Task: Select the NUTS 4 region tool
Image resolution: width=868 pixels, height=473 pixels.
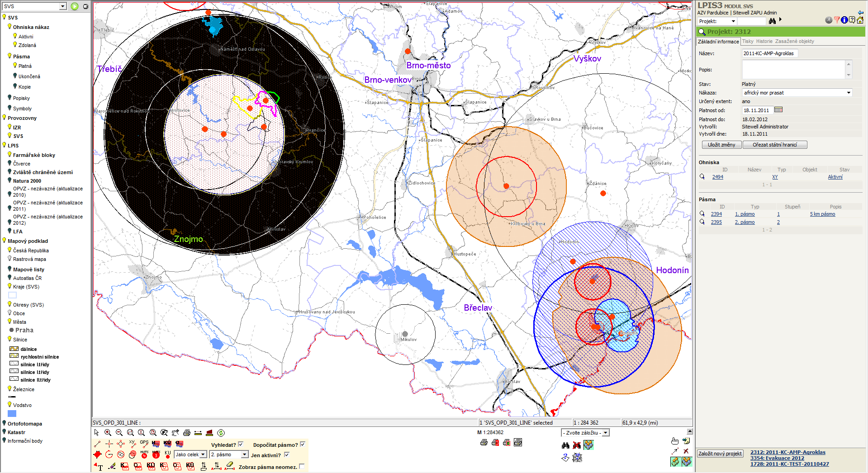Action: pyautogui.click(x=144, y=454)
